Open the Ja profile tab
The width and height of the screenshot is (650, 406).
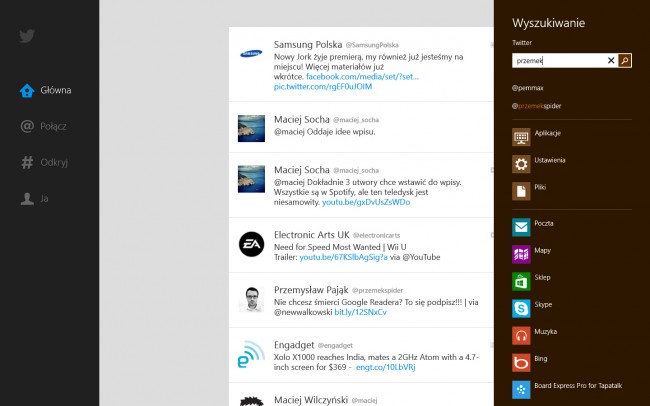[x=34, y=199]
